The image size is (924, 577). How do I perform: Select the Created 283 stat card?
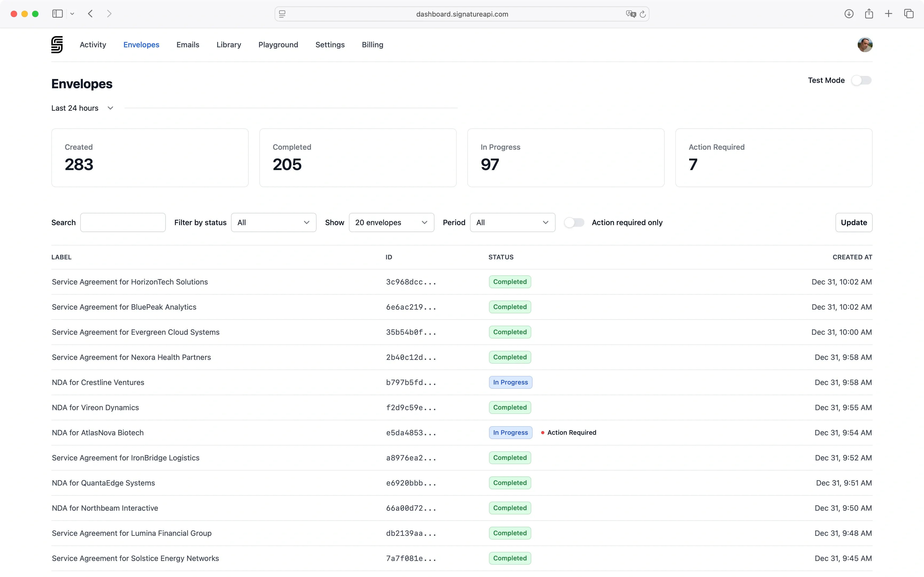[150, 157]
